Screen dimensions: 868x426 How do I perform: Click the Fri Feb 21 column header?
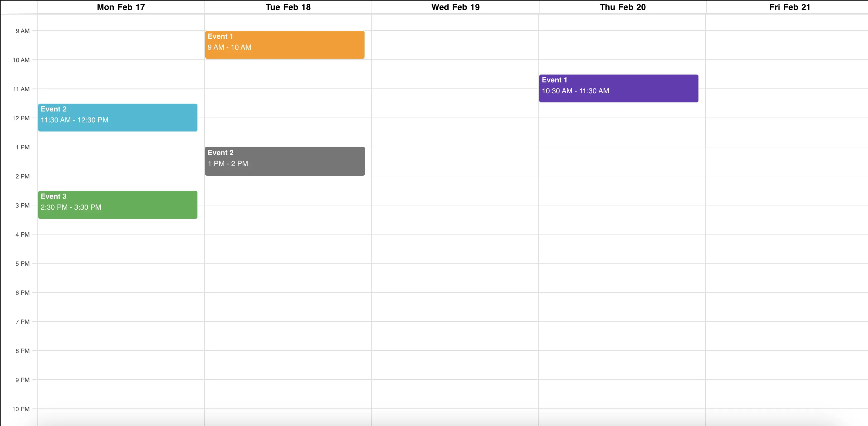click(789, 7)
